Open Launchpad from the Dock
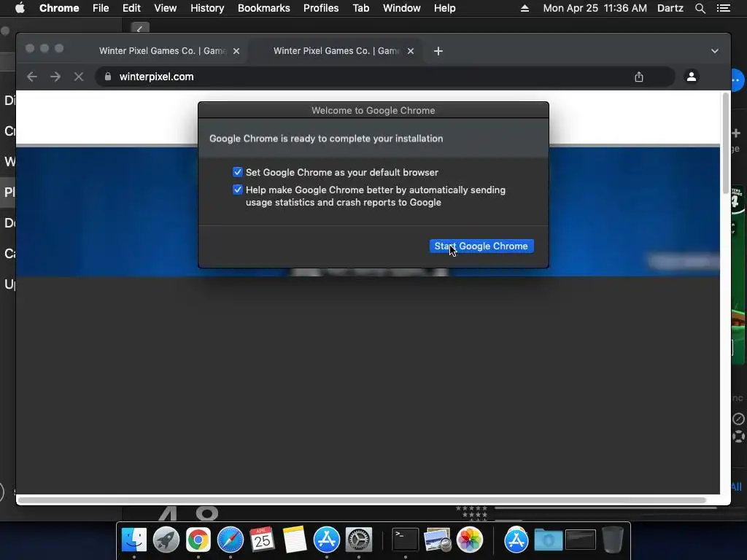Image resolution: width=747 pixels, height=560 pixels. [x=166, y=540]
